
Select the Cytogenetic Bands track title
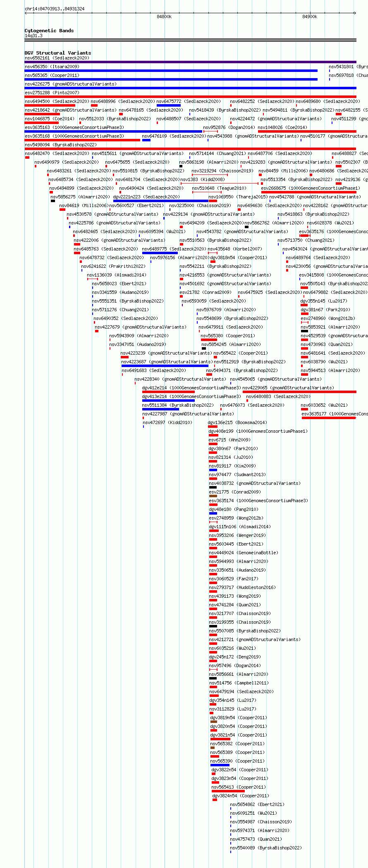coord(49,31)
